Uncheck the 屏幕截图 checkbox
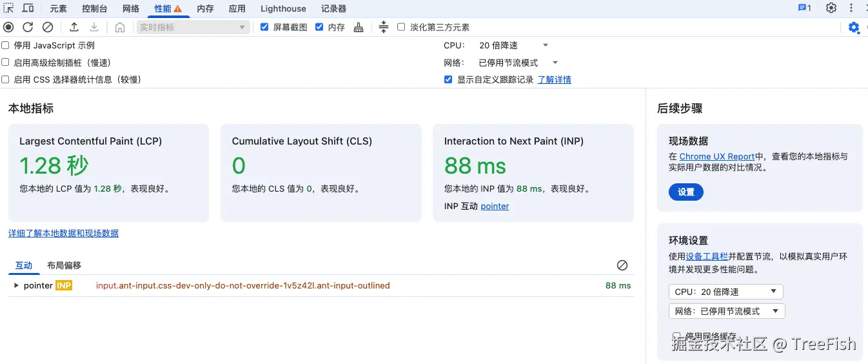 coord(264,27)
